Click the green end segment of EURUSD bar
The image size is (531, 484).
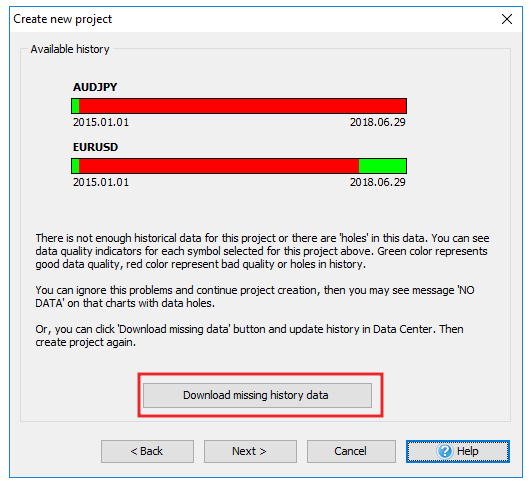coord(383,166)
